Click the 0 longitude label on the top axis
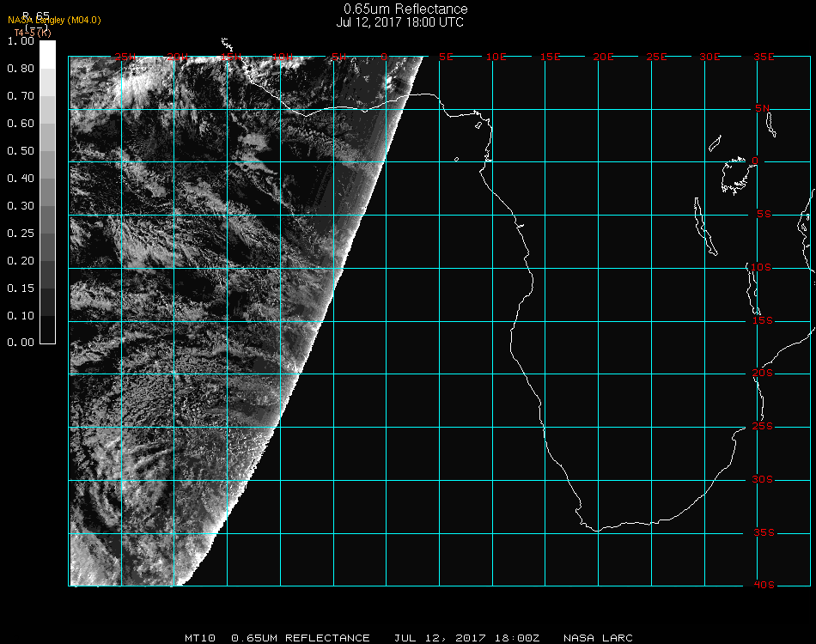816x644 pixels. (384, 57)
